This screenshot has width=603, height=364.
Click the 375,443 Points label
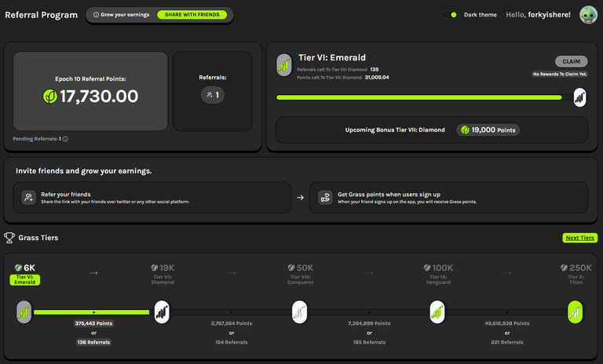(x=94, y=323)
